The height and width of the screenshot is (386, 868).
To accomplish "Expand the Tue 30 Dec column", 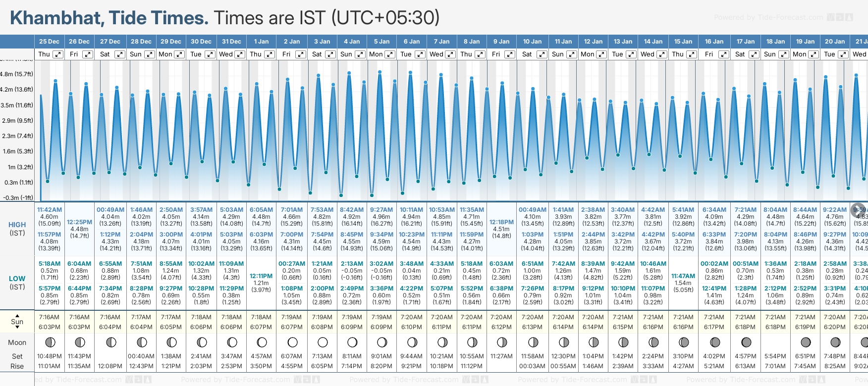I will tap(210, 54).
